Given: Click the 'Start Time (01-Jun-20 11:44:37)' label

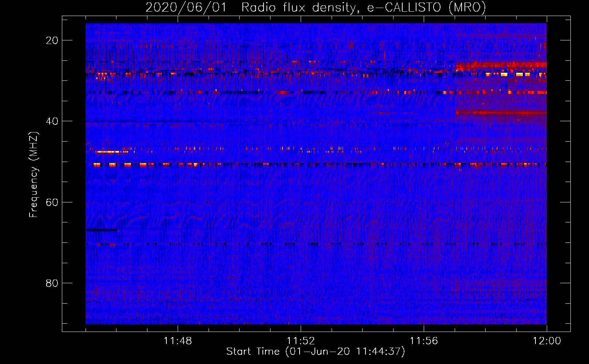Looking at the screenshot, I should tap(316, 352).
